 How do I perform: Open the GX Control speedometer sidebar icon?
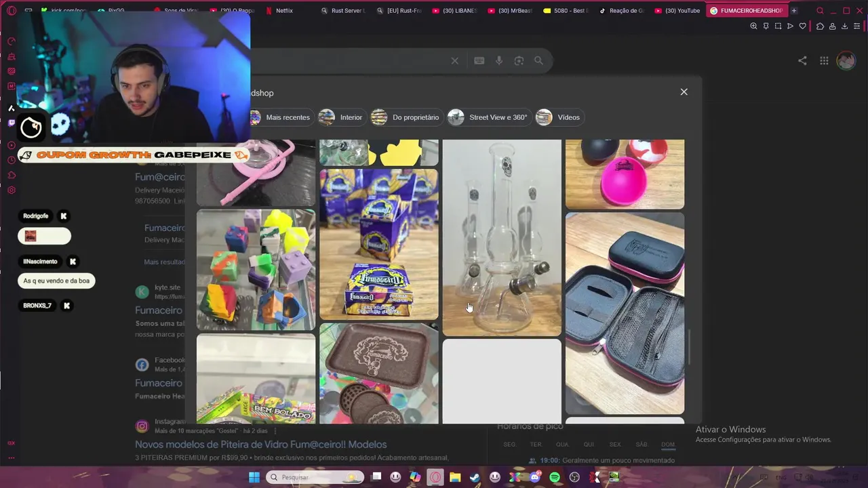point(12,41)
